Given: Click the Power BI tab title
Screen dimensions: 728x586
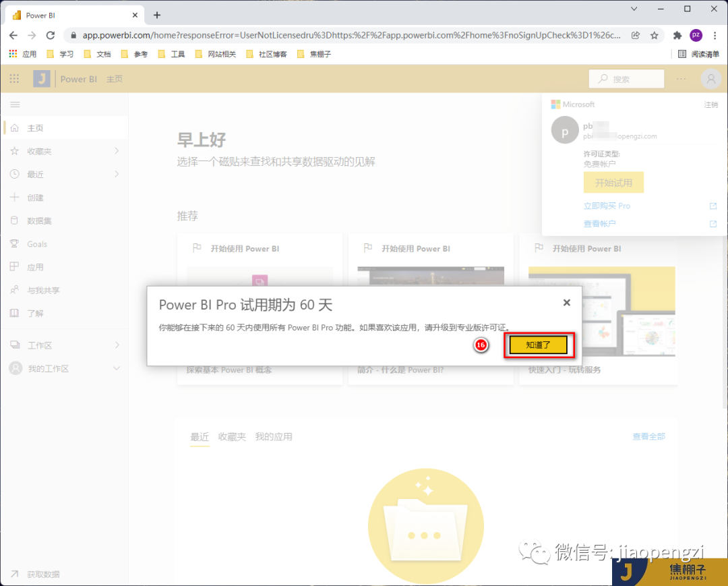Looking at the screenshot, I should pyautogui.click(x=40, y=16).
